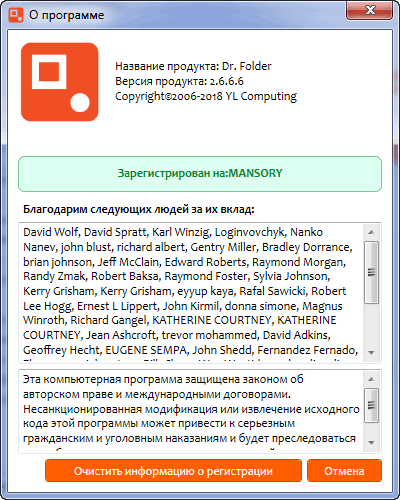Viewport: 400px width, 500px height.
Task: Click the name Ernest L Lippert
Action: click(x=117, y=306)
